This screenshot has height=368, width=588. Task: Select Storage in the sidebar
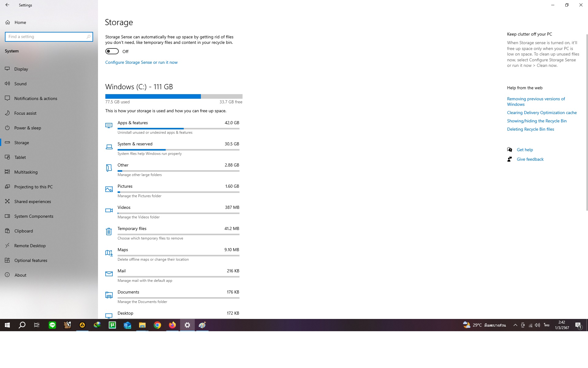49,143
